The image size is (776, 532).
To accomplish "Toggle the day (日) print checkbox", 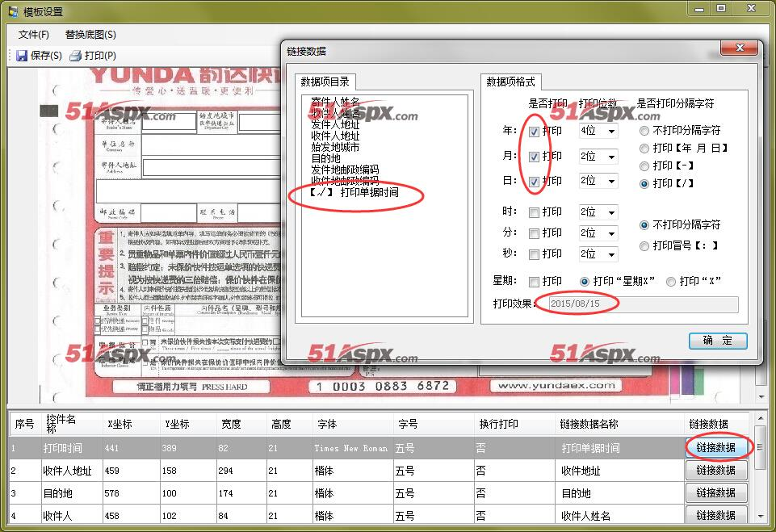I will pos(534,182).
